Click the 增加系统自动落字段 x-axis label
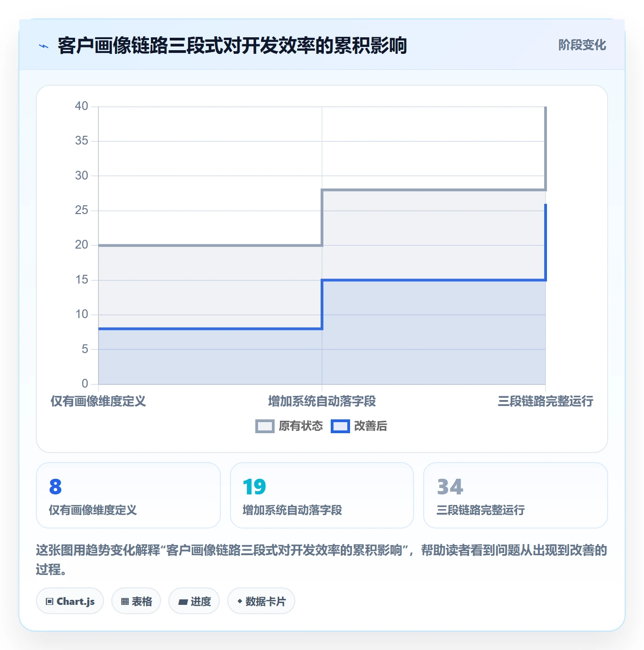This screenshot has width=644, height=650. (322, 401)
